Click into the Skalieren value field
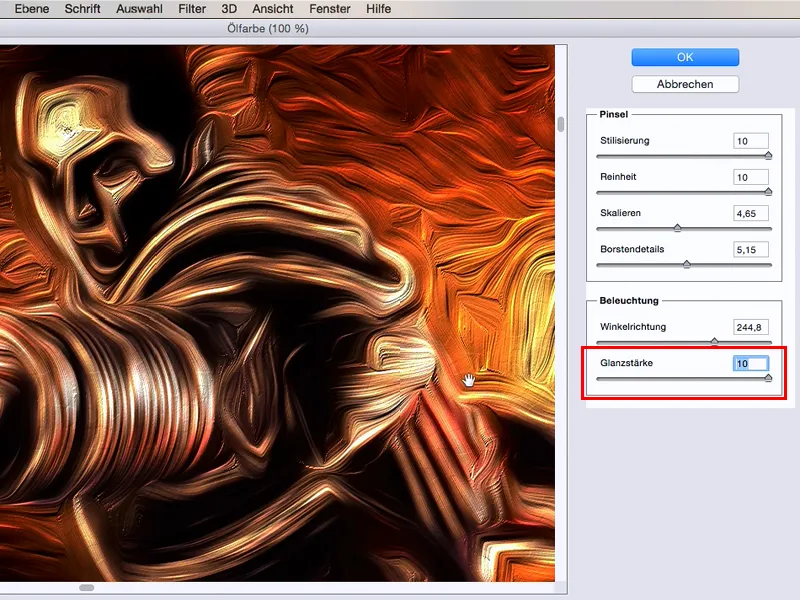The image size is (800, 600). 750,213
